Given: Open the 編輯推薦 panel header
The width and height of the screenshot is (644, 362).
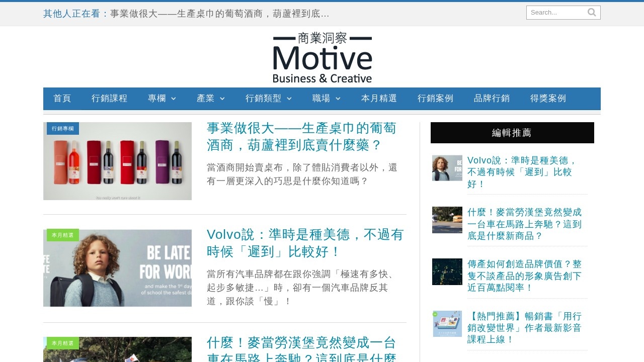Looking at the screenshot, I should point(512,132).
